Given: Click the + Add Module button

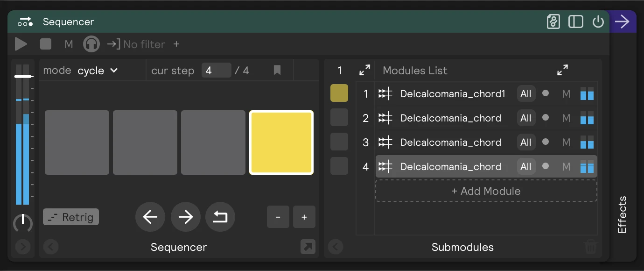Looking at the screenshot, I should [486, 191].
